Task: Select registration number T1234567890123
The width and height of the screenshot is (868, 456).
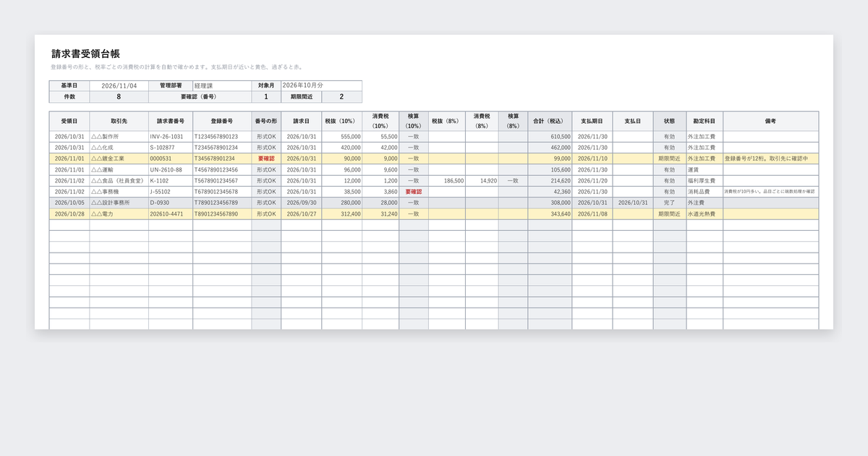Action: pyautogui.click(x=222, y=136)
